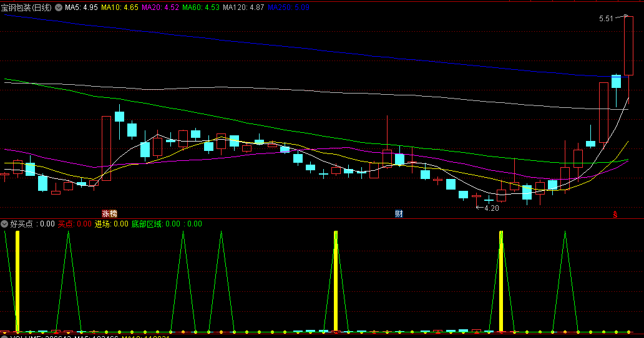Select the MA5: 4.95 indicator label

click(81, 7)
